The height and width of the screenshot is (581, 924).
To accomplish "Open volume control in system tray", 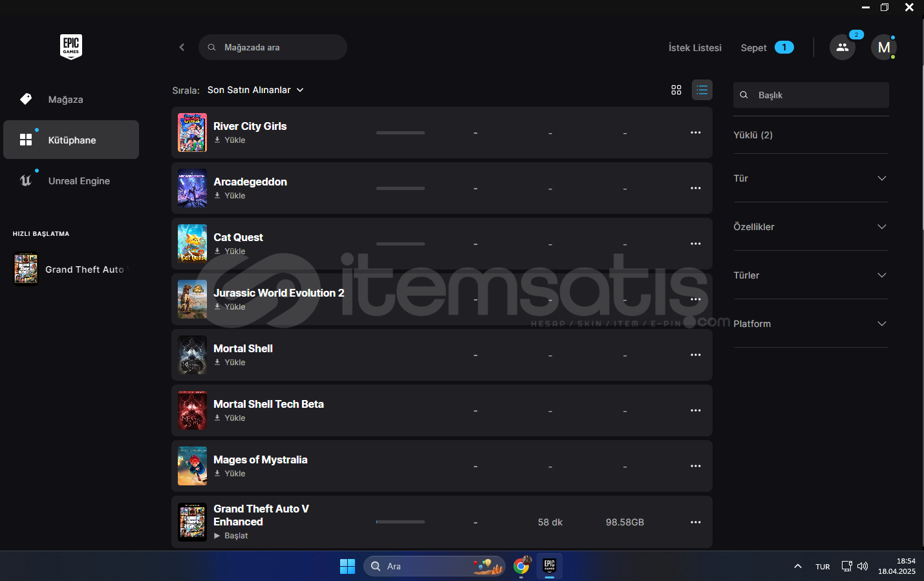I will click(863, 566).
